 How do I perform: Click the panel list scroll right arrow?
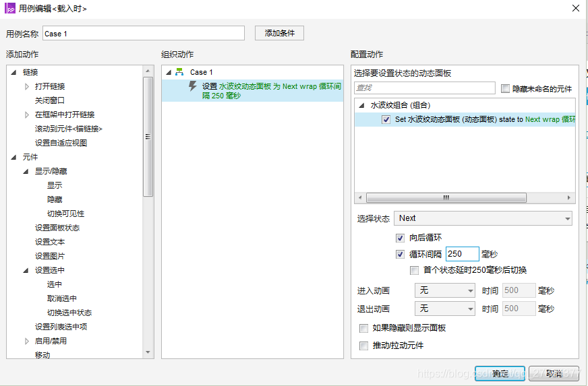coord(569,197)
